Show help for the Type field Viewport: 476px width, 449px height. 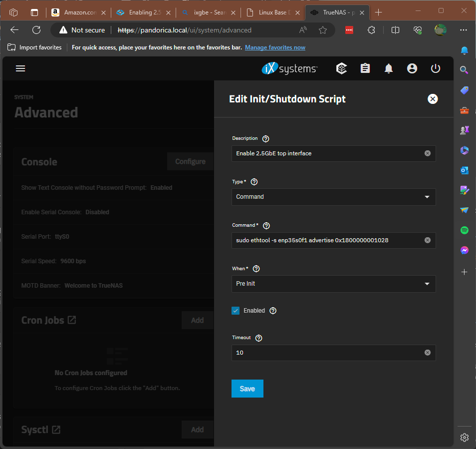[x=254, y=182]
